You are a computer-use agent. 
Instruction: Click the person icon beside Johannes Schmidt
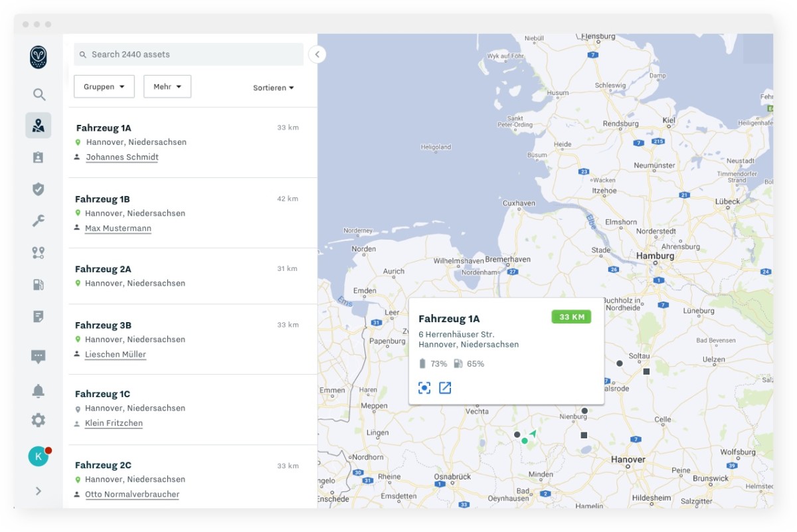click(x=77, y=157)
